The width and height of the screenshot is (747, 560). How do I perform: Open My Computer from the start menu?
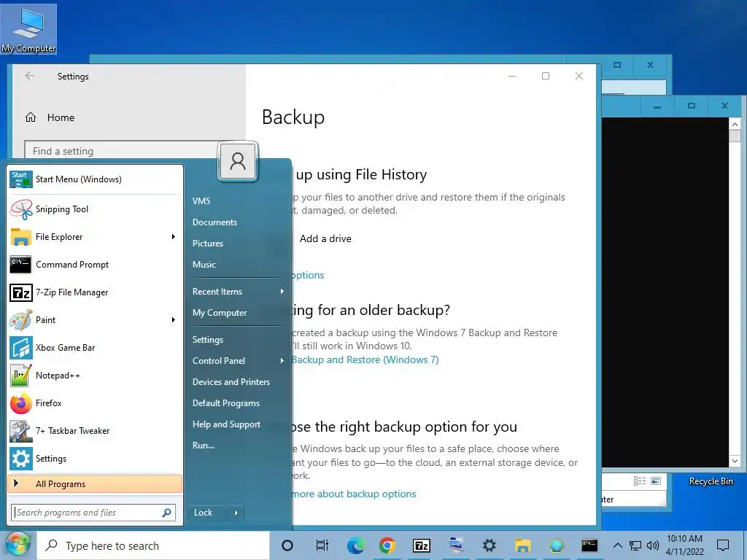click(x=220, y=313)
